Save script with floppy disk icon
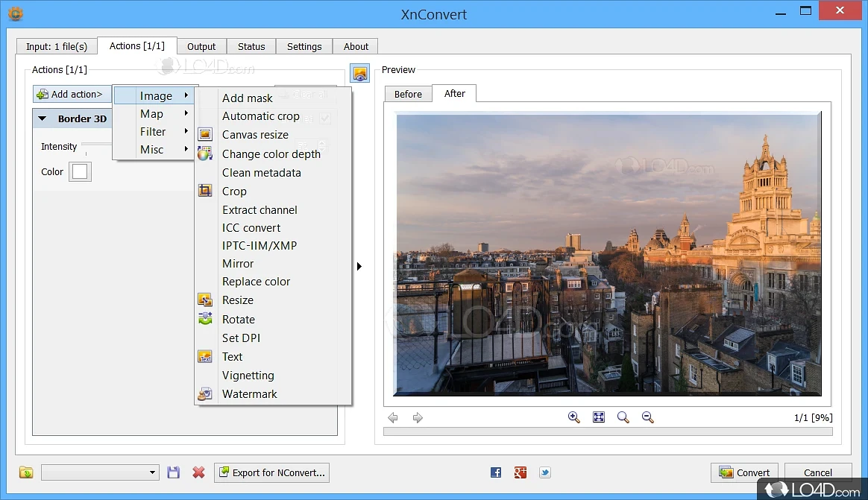The width and height of the screenshot is (868, 500). (x=173, y=472)
